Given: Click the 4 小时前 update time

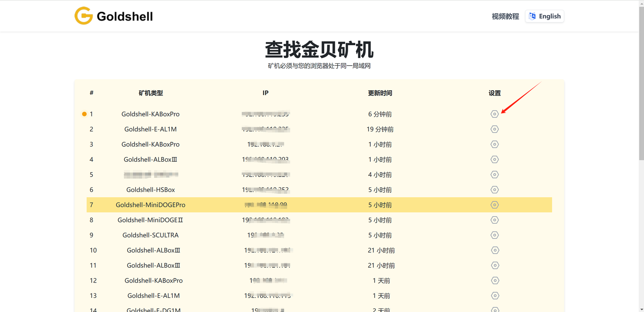Looking at the screenshot, I should (x=380, y=175).
